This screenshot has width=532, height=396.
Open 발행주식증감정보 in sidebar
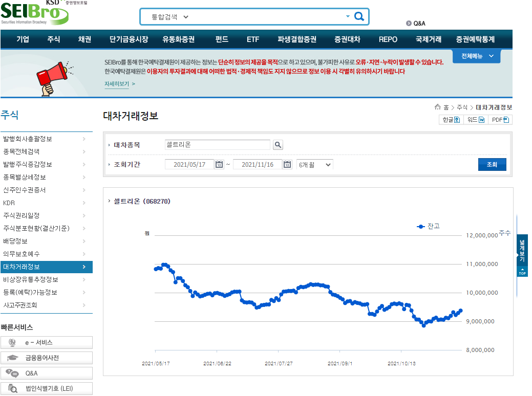pyautogui.click(x=28, y=164)
